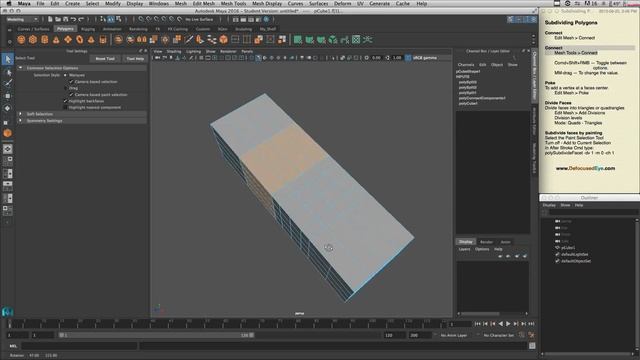Open the No Live Surface field

click(199, 19)
